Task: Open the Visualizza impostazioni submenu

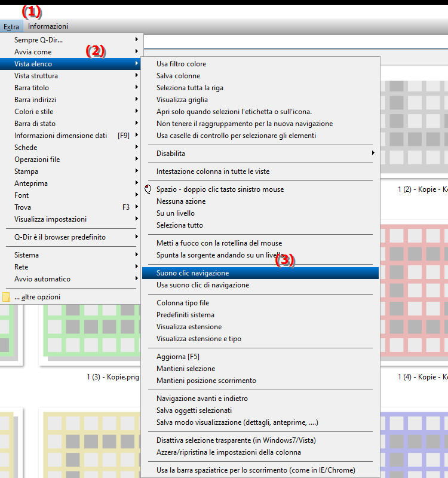Action: point(70,219)
